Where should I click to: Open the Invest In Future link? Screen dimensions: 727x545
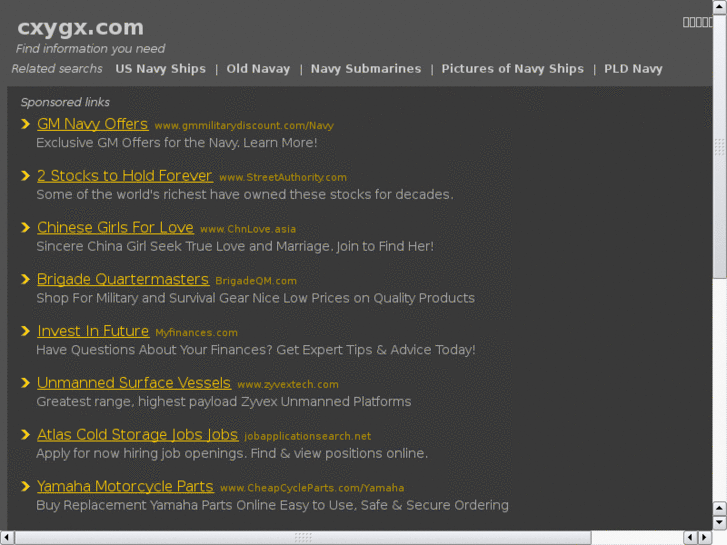pyautogui.click(x=93, y=331)
